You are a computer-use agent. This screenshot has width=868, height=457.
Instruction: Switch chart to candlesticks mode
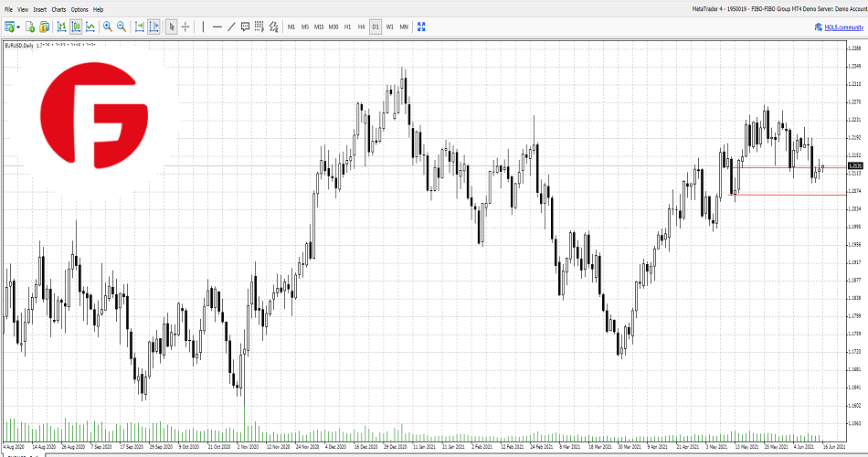[76, 27]
